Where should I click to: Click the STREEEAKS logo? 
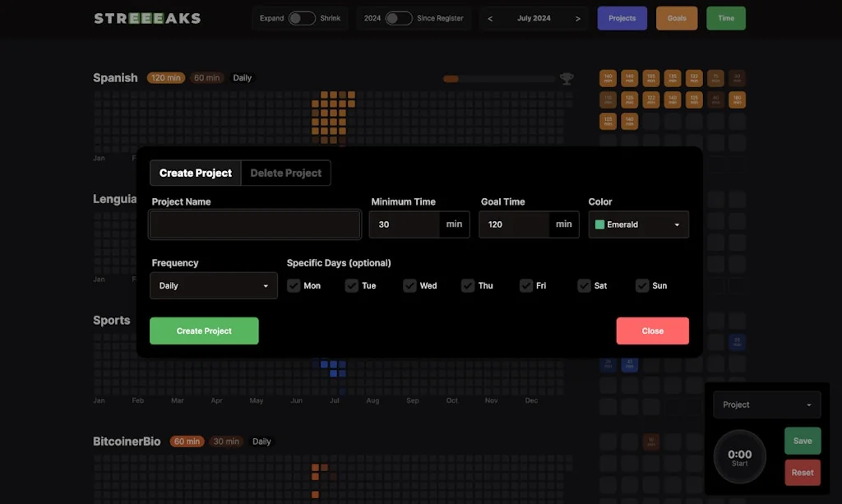pyautogui.click(x=146, y=17)
